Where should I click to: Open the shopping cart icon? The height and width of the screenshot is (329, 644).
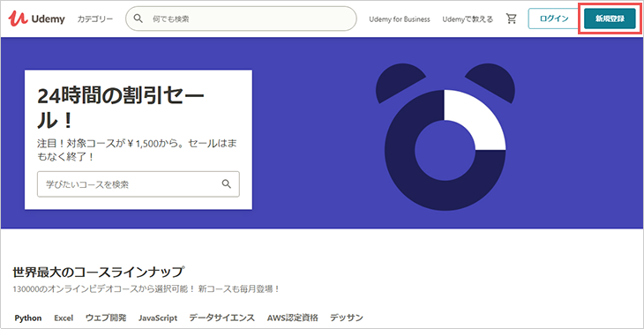pos(511,19)
